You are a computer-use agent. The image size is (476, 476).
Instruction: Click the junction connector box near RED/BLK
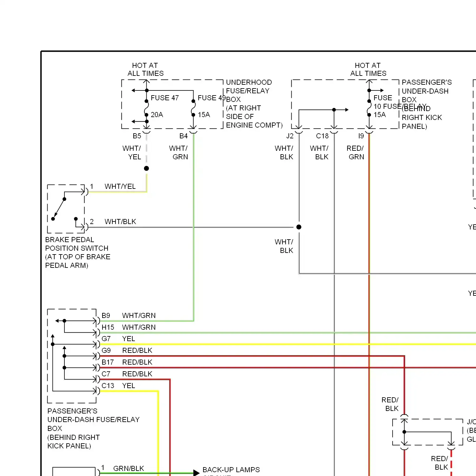[x=427, y=432]
